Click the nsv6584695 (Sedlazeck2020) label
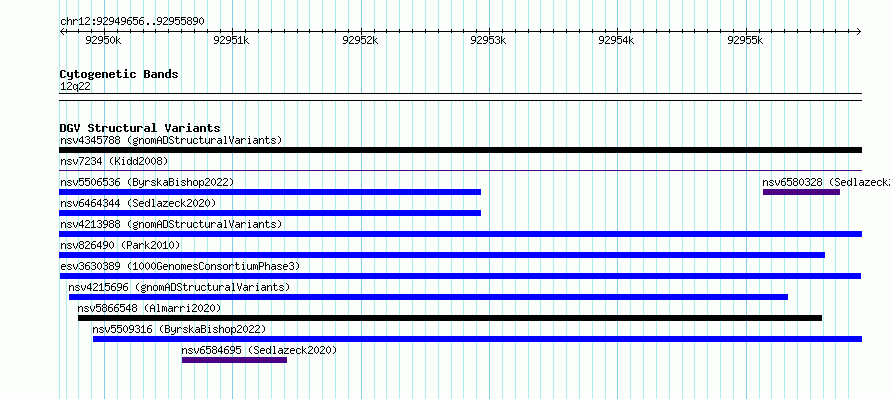This screenshot has width=890, height=399. click(259, 350)
